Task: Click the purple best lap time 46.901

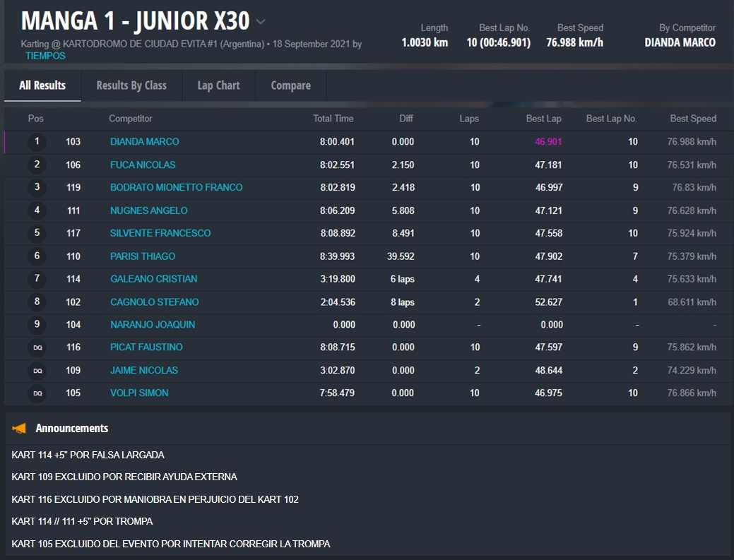Action: [548, 142]
